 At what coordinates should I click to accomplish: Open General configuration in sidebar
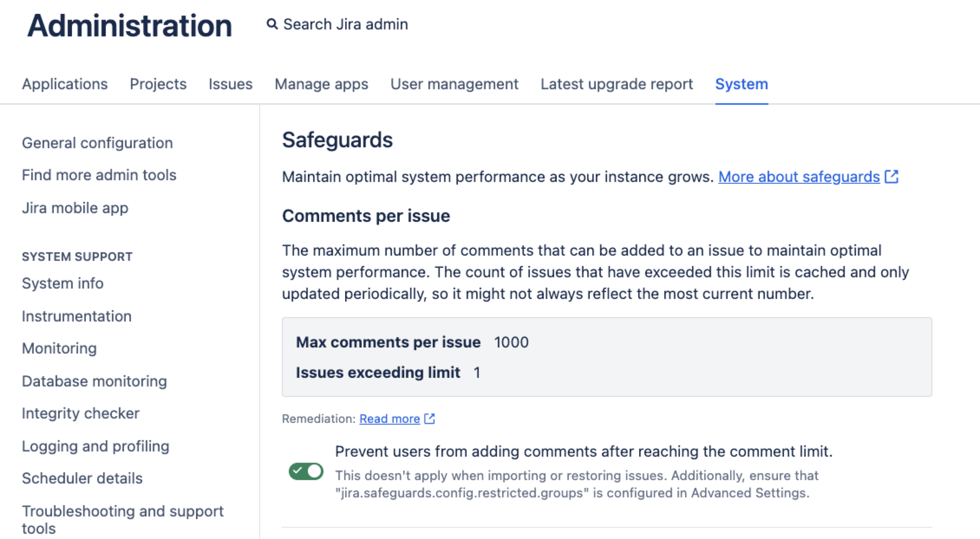98,143
